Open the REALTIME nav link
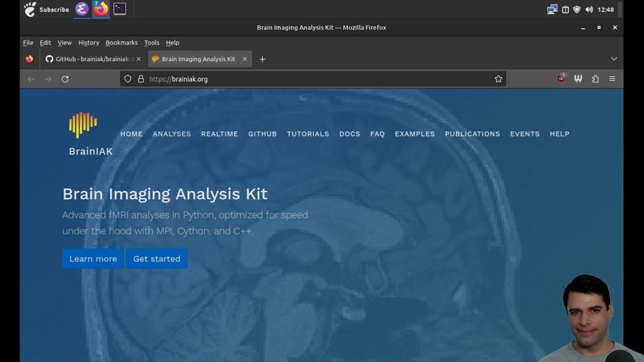The image size is (644, 362). (219, 134)
